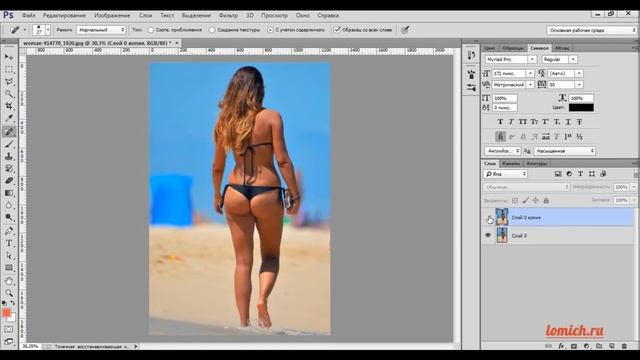Open the anti-aliasing 'Насыщенное' dropdown

click(x=564, y=151)
